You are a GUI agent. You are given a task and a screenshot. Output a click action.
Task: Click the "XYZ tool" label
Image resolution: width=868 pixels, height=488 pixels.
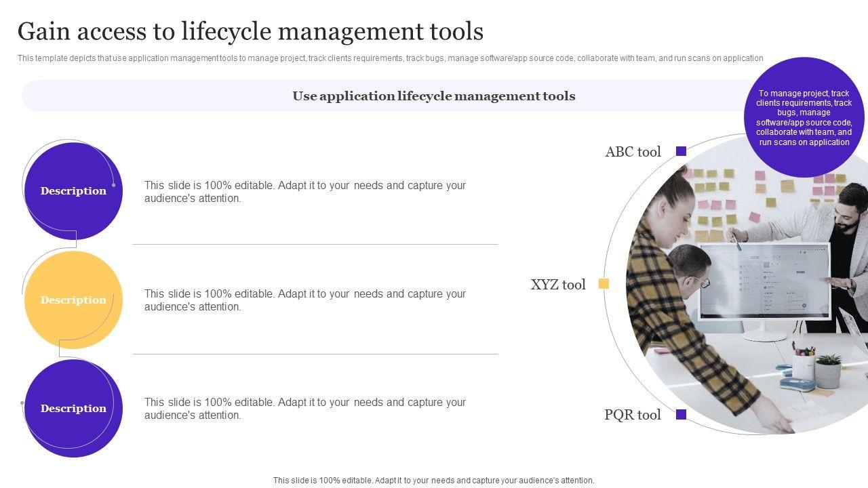coord(558,285)
